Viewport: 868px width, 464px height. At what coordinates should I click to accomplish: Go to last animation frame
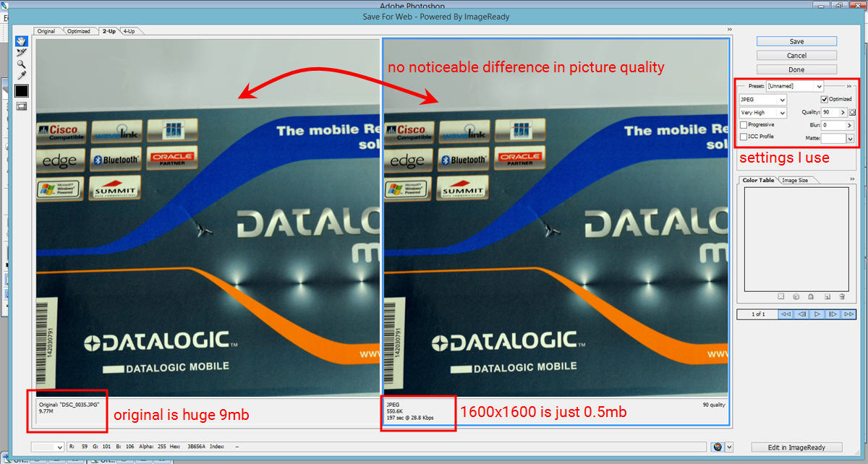tap(849, 314)
